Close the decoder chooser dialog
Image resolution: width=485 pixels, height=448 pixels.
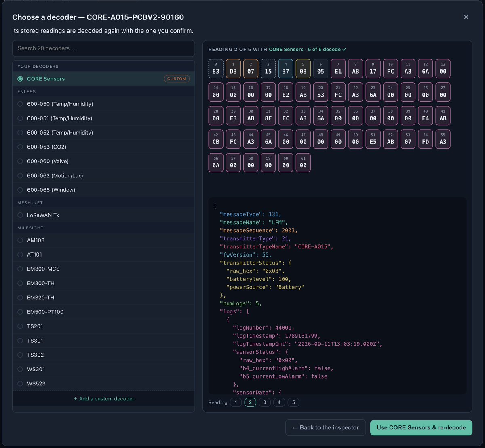pos(466,17)
